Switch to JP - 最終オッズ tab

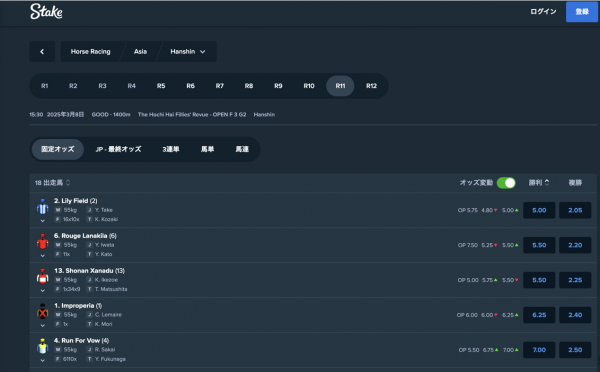[x=118, y=149]
